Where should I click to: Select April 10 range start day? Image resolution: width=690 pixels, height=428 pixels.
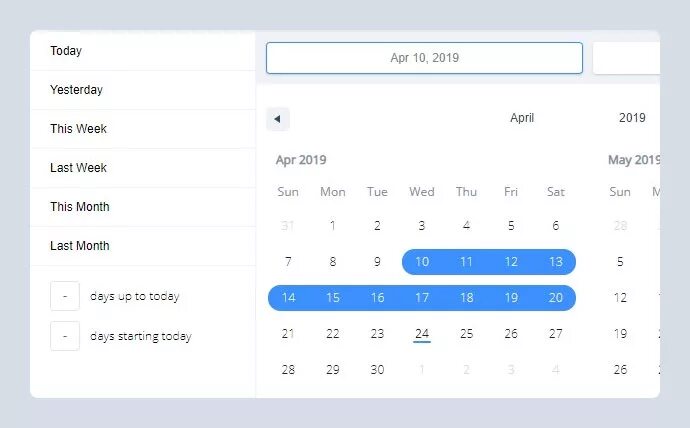point(422,262)
